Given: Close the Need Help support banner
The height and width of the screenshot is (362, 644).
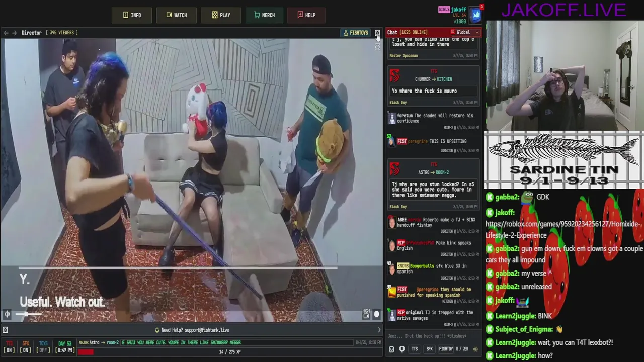Looking at the screenshot, I should [x=5, y=330].
